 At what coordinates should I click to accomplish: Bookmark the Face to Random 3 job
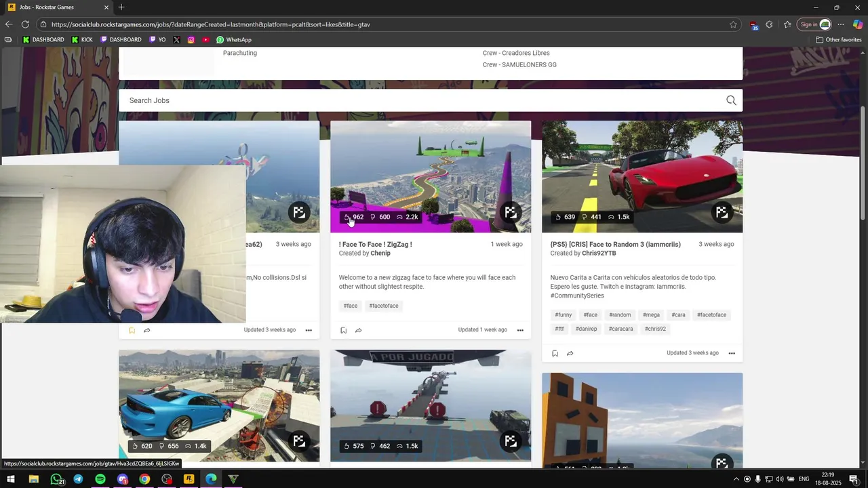[555, 353]
